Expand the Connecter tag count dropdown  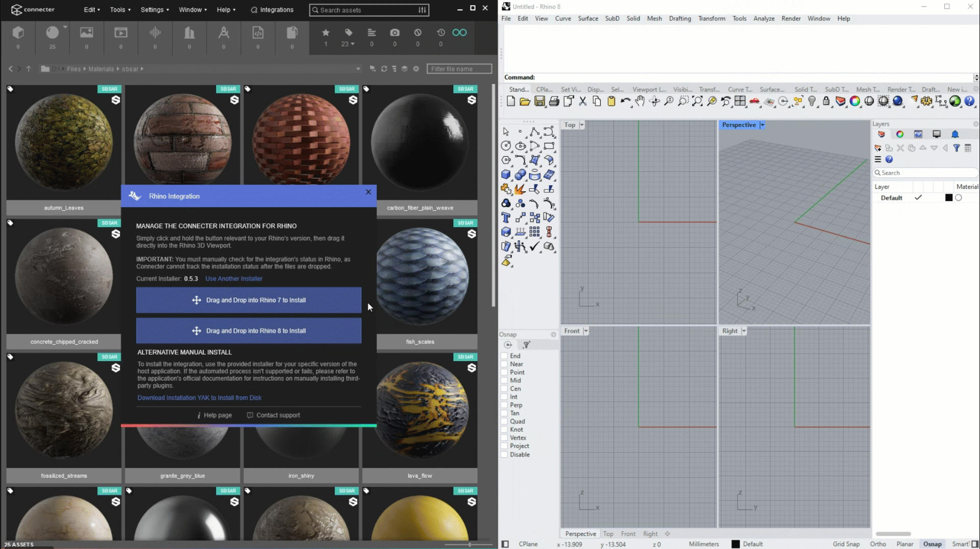pos(353,44)
